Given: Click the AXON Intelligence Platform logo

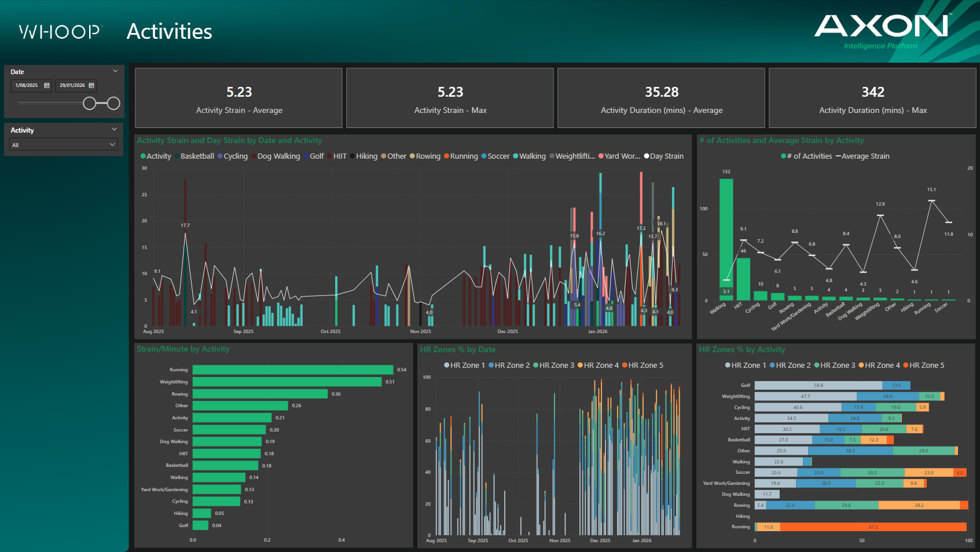Looking at the screenshot, I should click(x=882, y=29).
